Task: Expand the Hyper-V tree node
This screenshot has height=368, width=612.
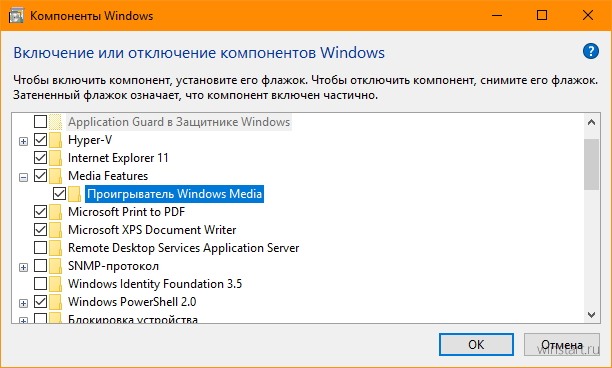Action: pyautogui.click(x=23, y=141)
